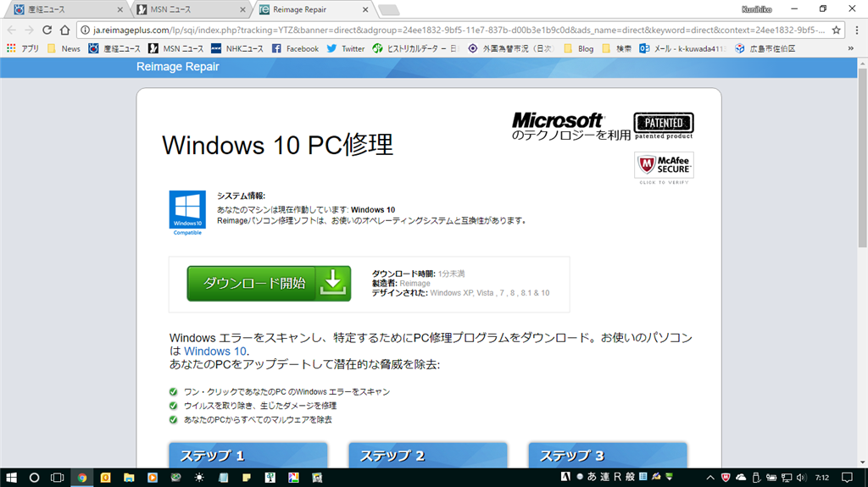Click McAfee shield in system tray
The width and height of the screenshot is (868, 487).
tap(726, 478)
